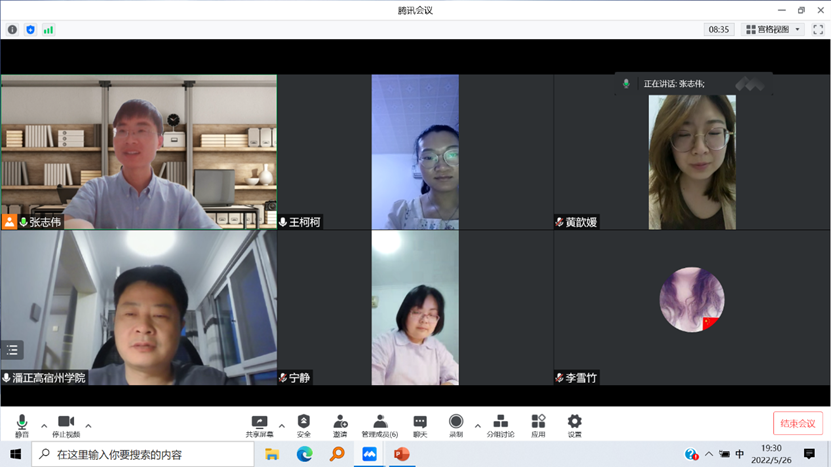831x467 pixels.
Task: Stop video using camera button
Action: 66,424
